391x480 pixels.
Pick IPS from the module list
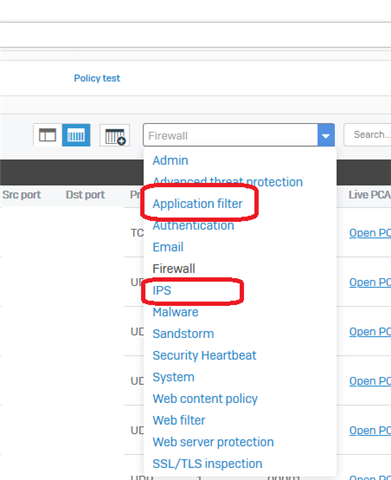[x=162, y=290]
